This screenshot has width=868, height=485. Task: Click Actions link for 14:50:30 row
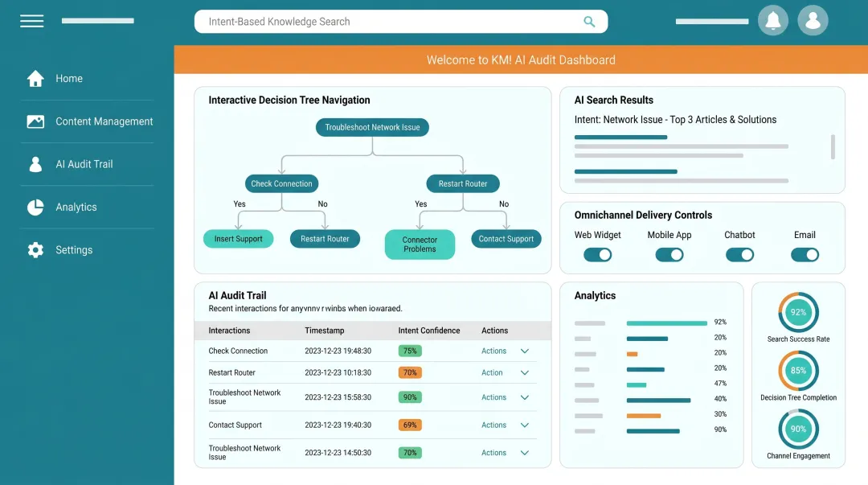[x=493, y=453]
